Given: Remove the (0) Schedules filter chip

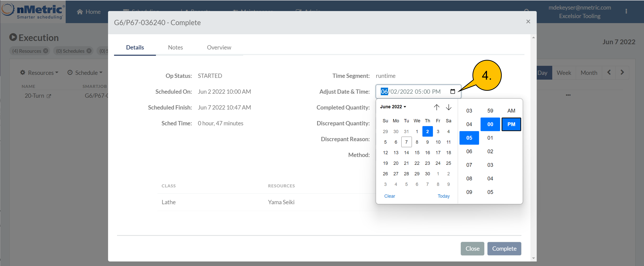Looking at the screenshot, I should click(89, 51).
